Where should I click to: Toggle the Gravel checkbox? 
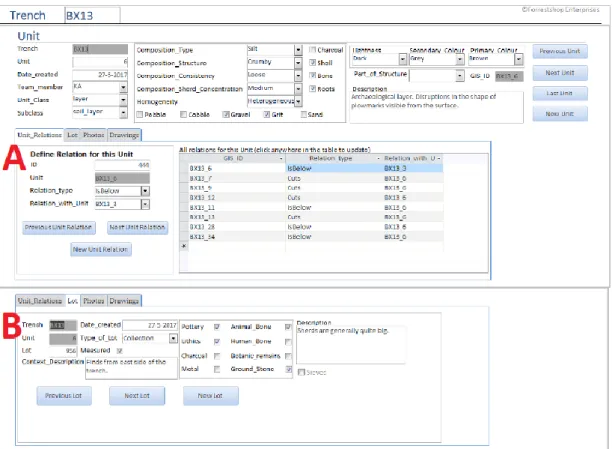click(x=226, y=114)
